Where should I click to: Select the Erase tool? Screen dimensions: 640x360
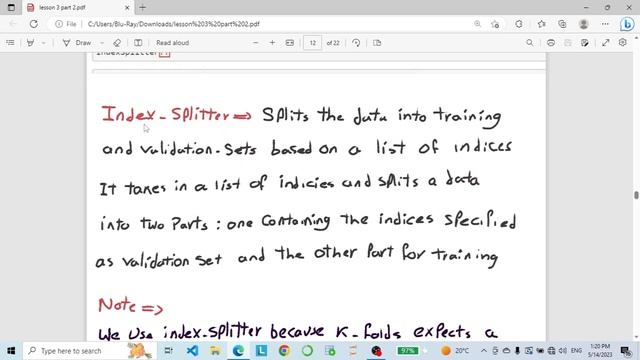pyautogui.click(x=117, y=42)
